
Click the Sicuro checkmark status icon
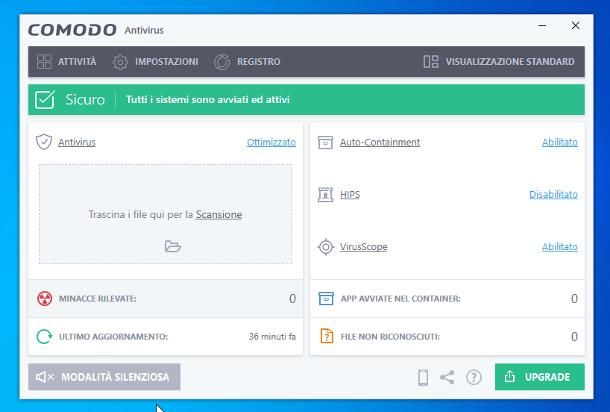click(x=45, y=100)
